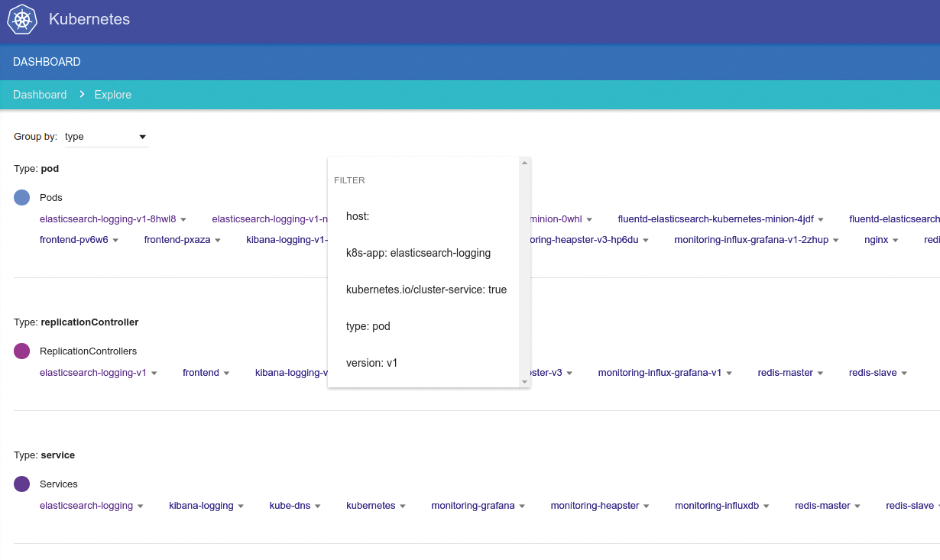Click the Kubernetes helm logo
This screenshot has width=940, height=560.
point(22,19)
